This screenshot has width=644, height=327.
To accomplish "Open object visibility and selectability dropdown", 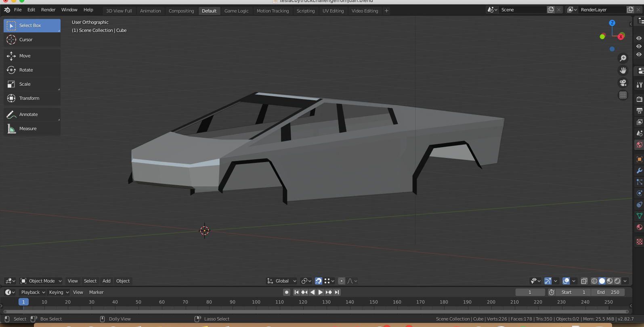I will click(536, 281).
